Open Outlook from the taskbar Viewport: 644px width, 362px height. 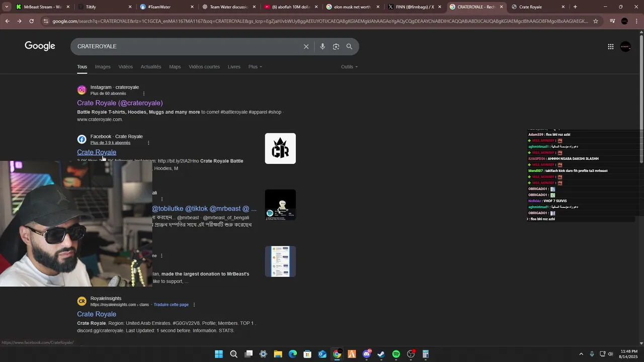pos(323,354)
